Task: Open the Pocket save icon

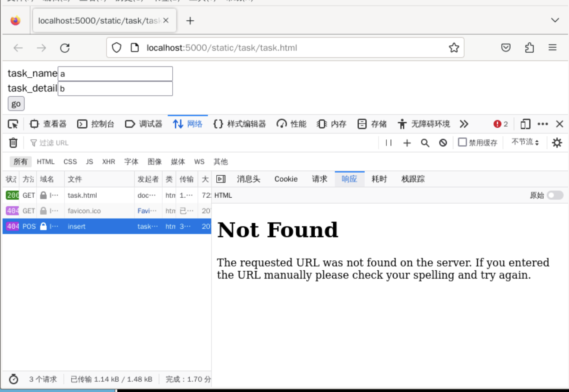Action: point(506,47)
